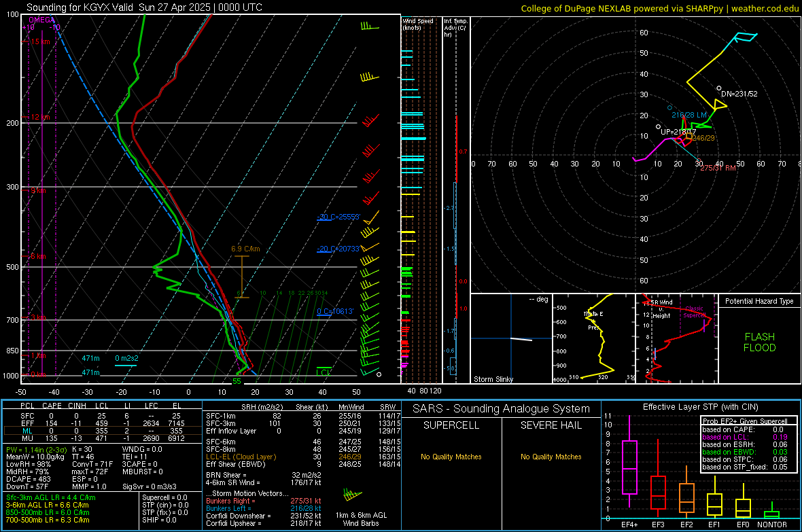Click the OMEGA label on the skew-T
Image resolution: width=802 pixels, height=532 pixels.
click(x=41, y=20)
